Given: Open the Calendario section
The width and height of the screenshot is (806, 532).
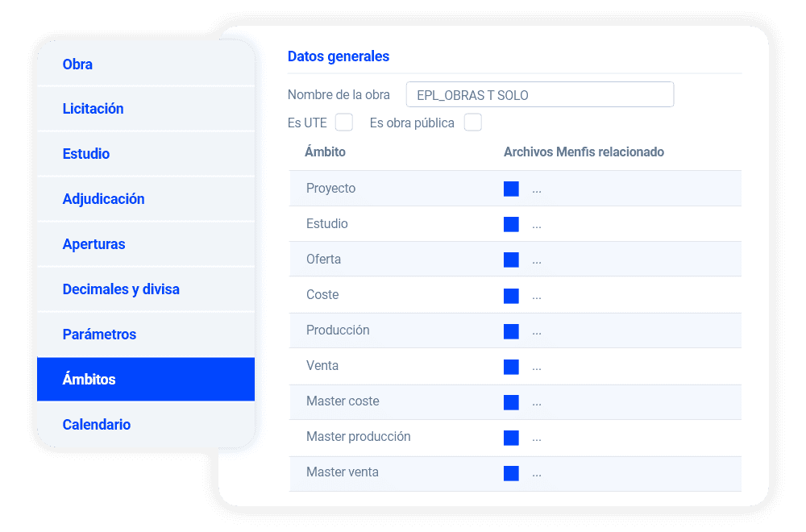Looking at the screenshot, I should 97,425.
